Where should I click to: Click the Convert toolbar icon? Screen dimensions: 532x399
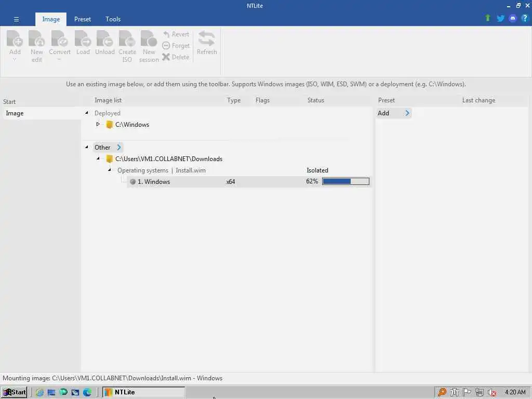pyautogui.click(x=59, y=38)
